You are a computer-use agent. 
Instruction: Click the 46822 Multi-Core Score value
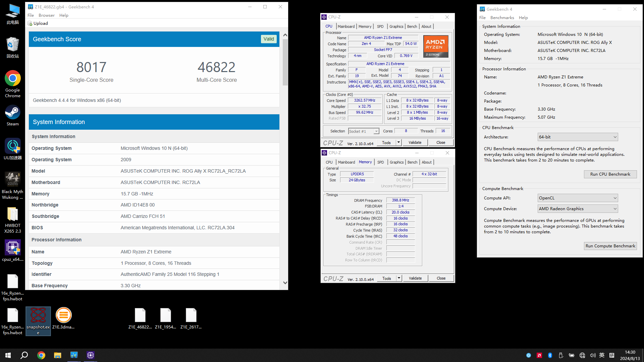pos(216,67)
